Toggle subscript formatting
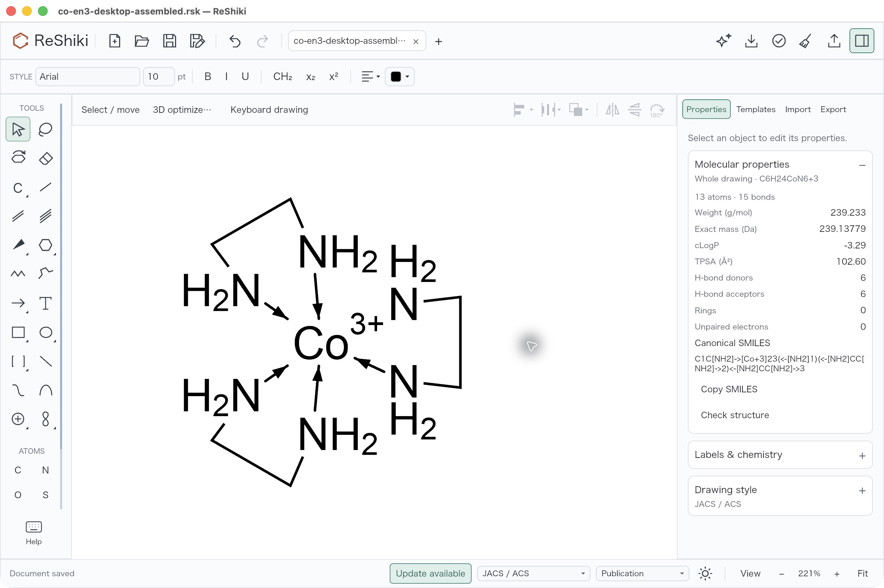Viewport: 884px width, 588px height. tap(310, 77)
